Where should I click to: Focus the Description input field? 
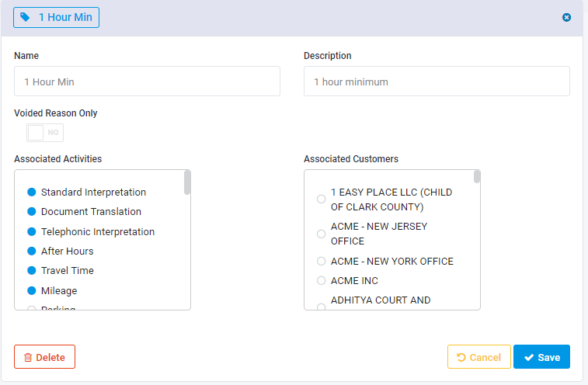437,82
